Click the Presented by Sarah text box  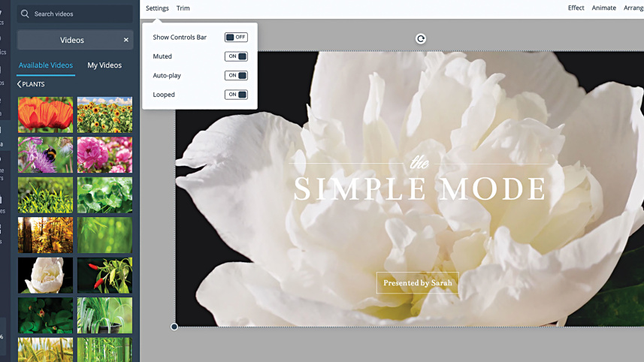pyautogui.click(x=417, y=283)
